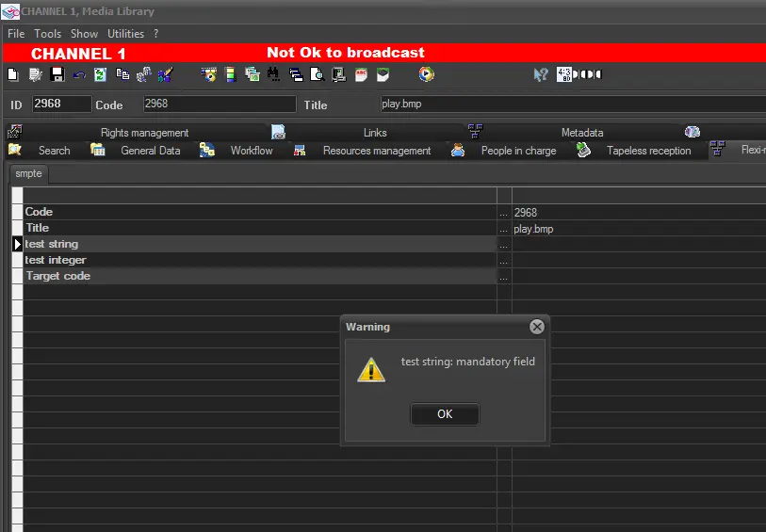766x532 pixels.
Task: Close the Warning dialog with X
Action: point(536,327)
